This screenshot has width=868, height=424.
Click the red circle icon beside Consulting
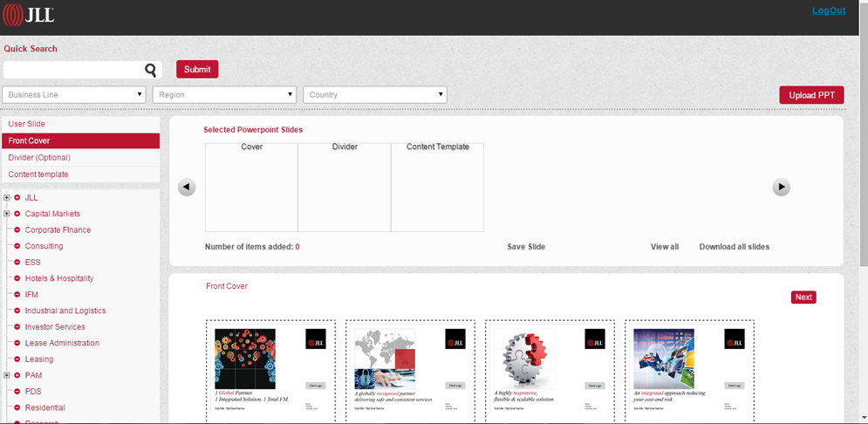pos(17,246)
